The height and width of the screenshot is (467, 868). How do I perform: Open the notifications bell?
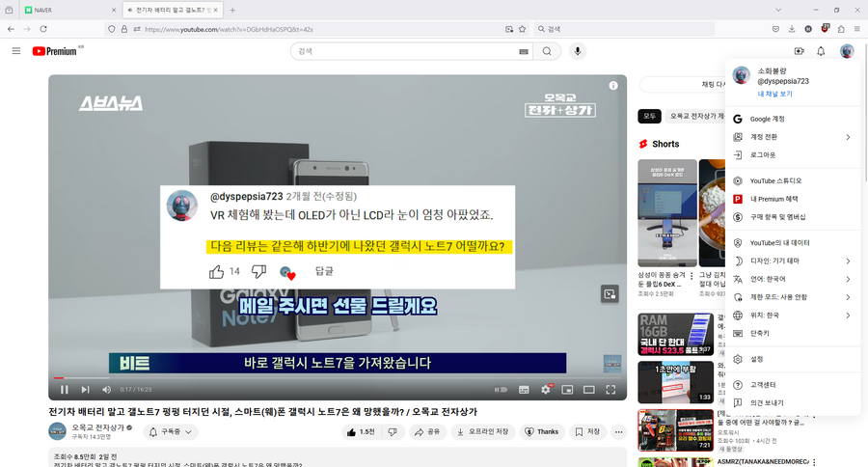(821, 51)
